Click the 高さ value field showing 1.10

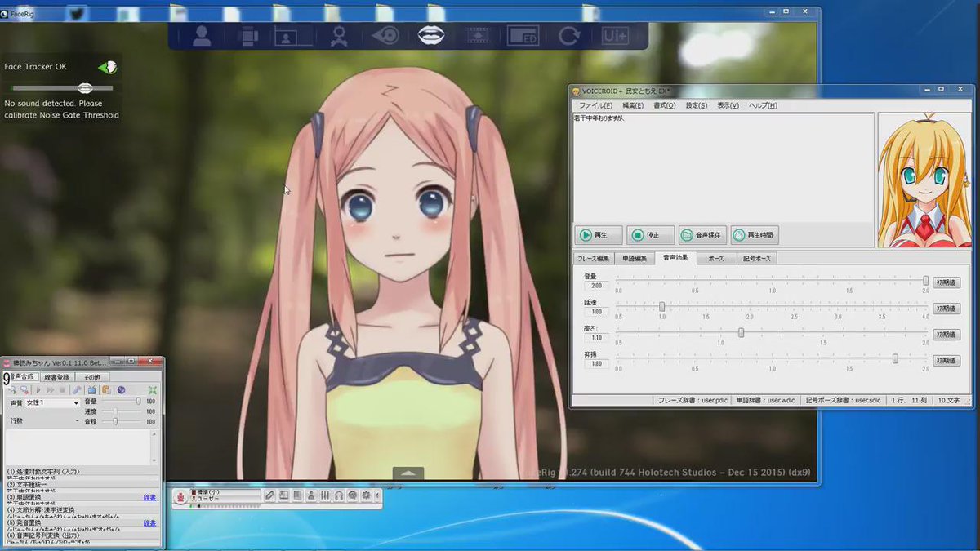595,338
